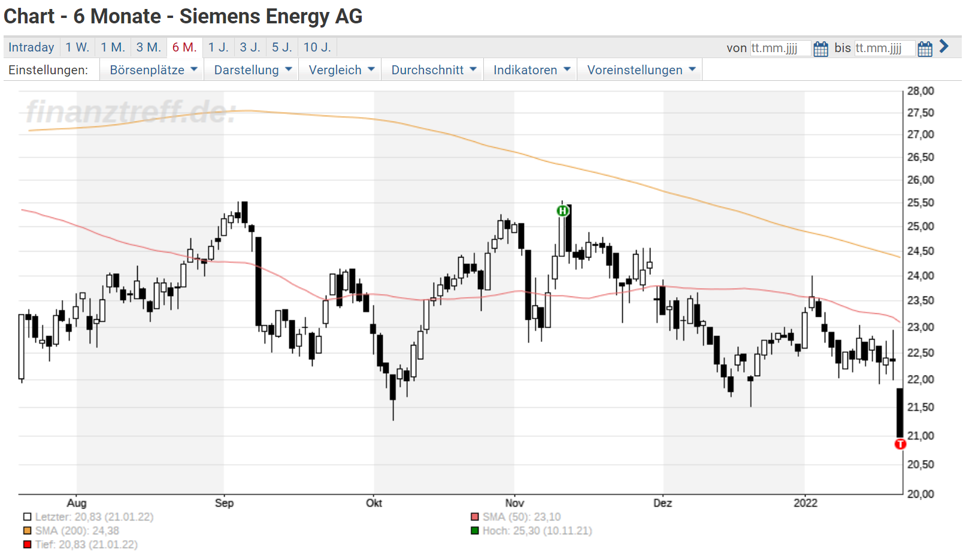The width and height of the screenshot is (969, 560).
Task: Click the chart title 'Siemens Energy AG'
Action: 271,17
